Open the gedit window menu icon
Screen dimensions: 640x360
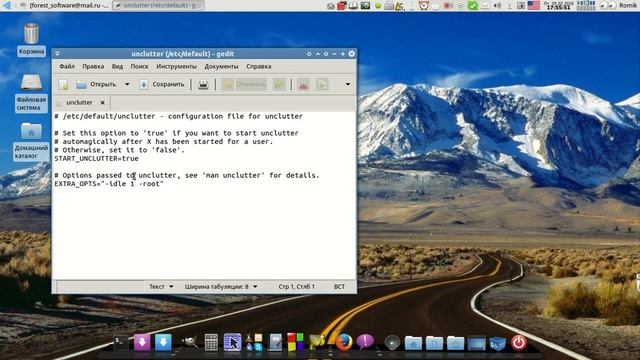(58, 53)
